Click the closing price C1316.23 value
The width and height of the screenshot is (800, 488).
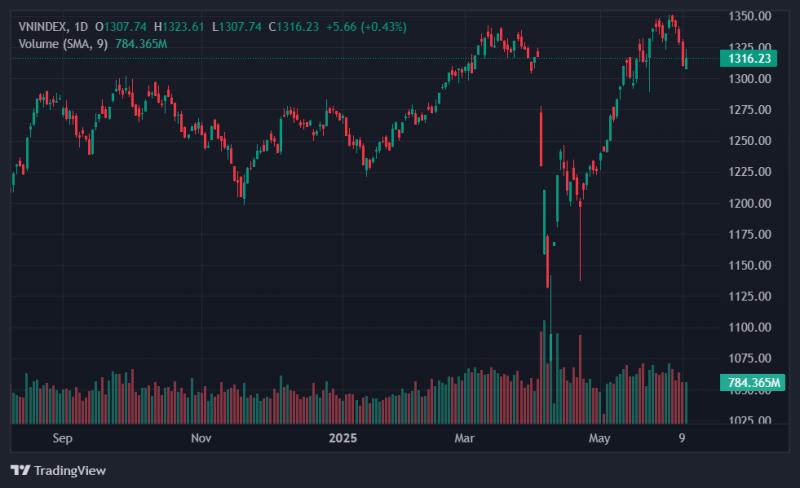point(294,27)
